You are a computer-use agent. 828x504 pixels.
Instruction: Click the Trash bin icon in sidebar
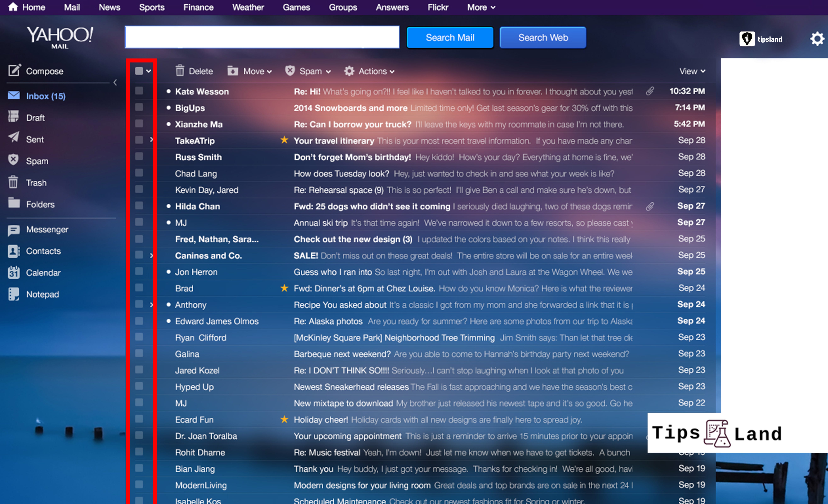13,182
